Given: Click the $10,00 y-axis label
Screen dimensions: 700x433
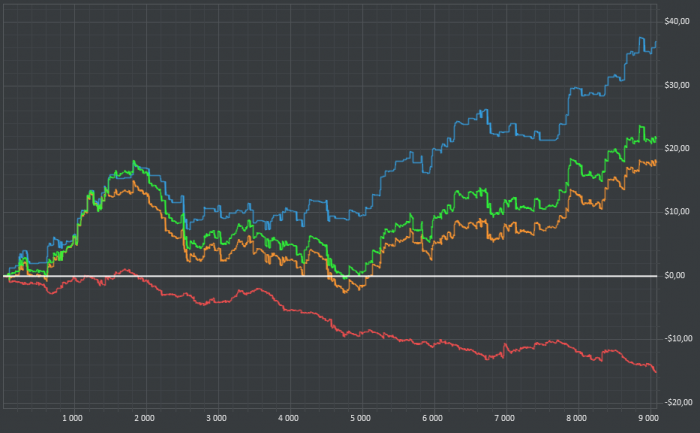Looking at the screenshot, I should 677,212.
